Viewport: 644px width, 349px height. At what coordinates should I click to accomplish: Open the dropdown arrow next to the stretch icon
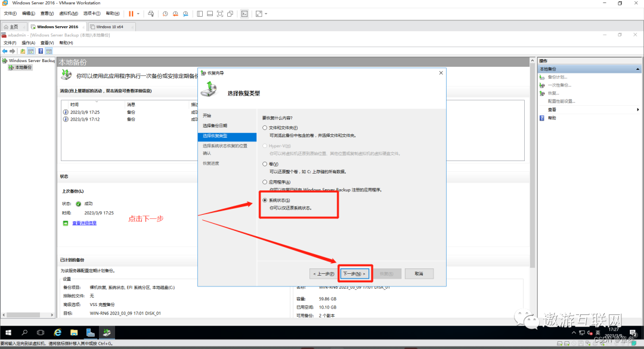click(x=266, y=14)
